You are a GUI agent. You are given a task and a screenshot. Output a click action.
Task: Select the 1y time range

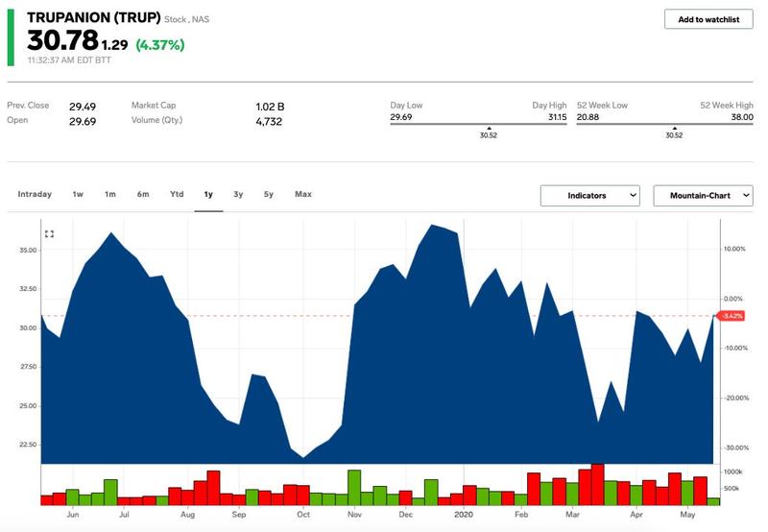click(208, 195)
